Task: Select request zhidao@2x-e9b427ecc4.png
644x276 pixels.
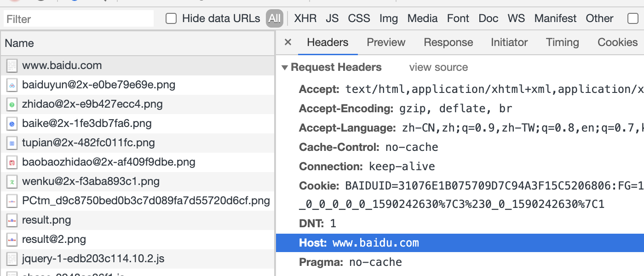Action: pyautogui.click(x=137, y=104)
